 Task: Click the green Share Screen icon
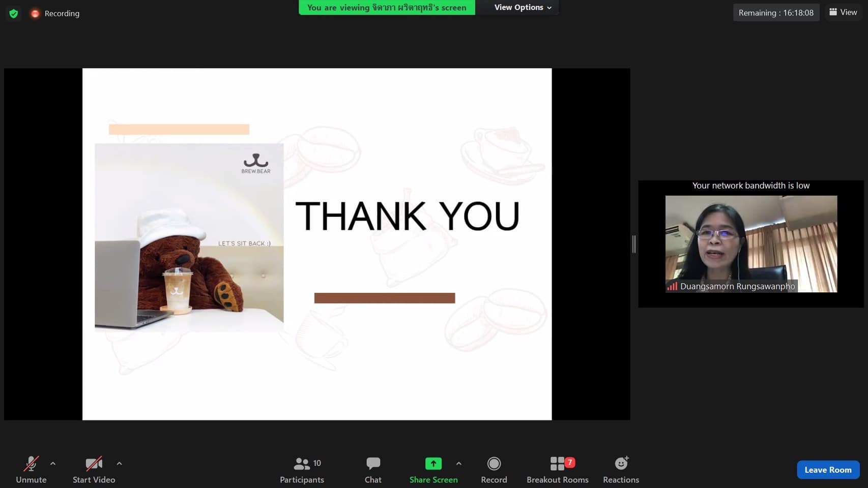point(433,464)
